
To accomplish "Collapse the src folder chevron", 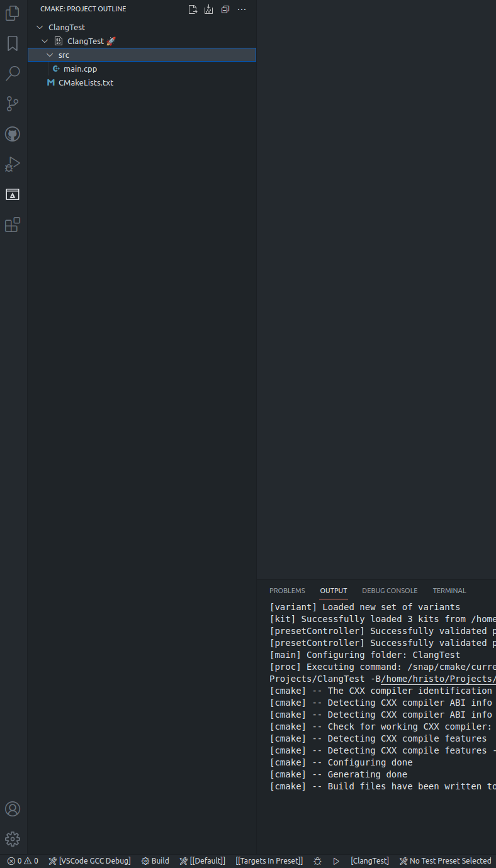I will coord(50,55).
